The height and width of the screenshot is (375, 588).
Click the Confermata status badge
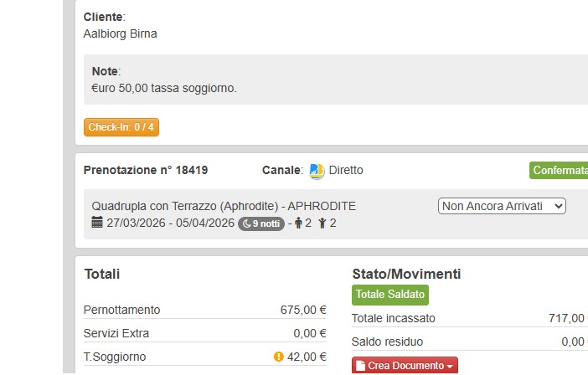pyautogui.click(x=559, y=171)
